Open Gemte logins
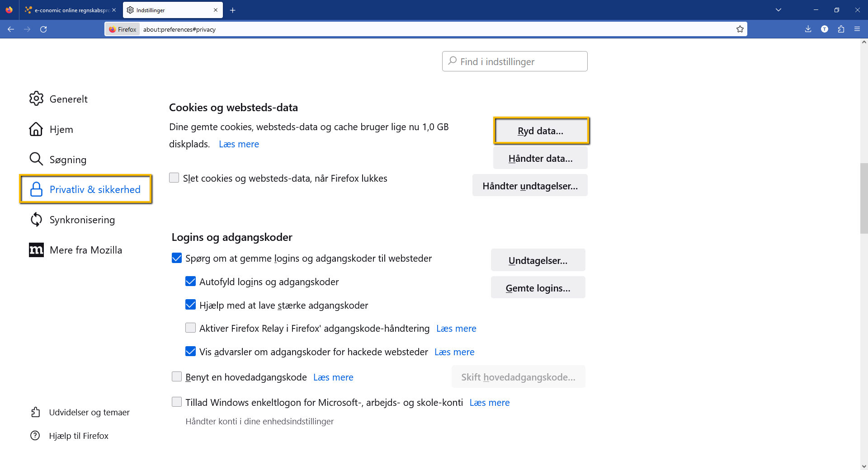This screenshot has height=470, width=868. point(538,287)
